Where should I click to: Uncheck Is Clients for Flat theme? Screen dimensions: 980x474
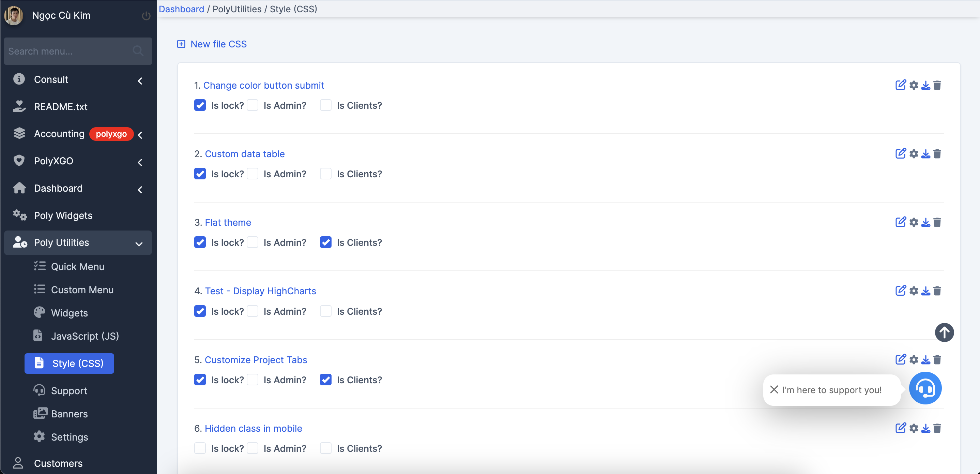326,242
